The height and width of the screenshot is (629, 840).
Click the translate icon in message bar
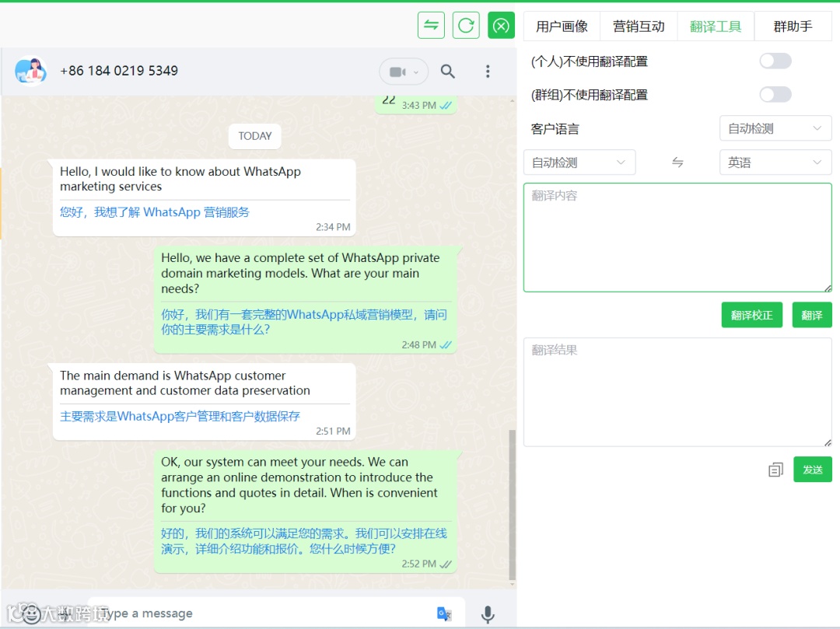[444, 613]
